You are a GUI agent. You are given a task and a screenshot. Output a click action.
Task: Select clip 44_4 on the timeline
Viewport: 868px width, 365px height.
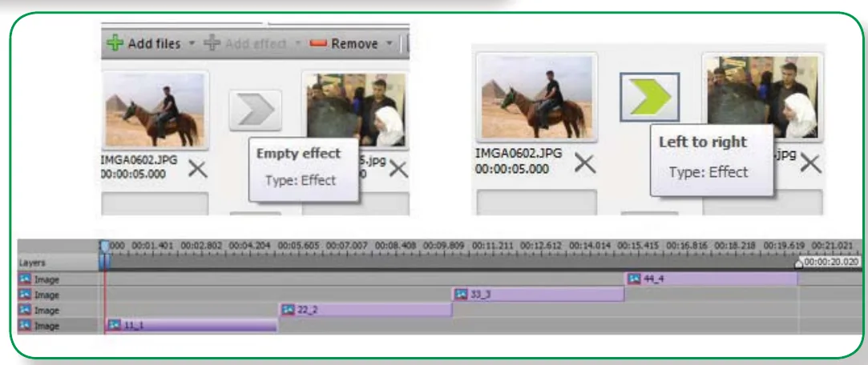click(712, 279)
